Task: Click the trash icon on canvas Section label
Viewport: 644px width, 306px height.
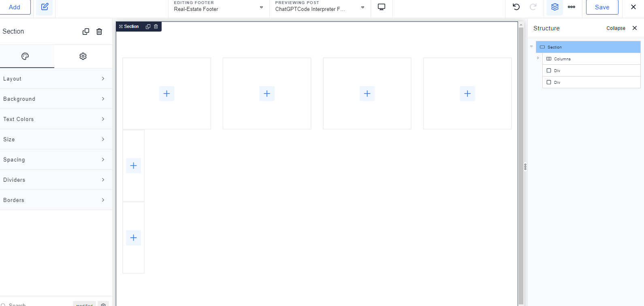Action: 156,27
